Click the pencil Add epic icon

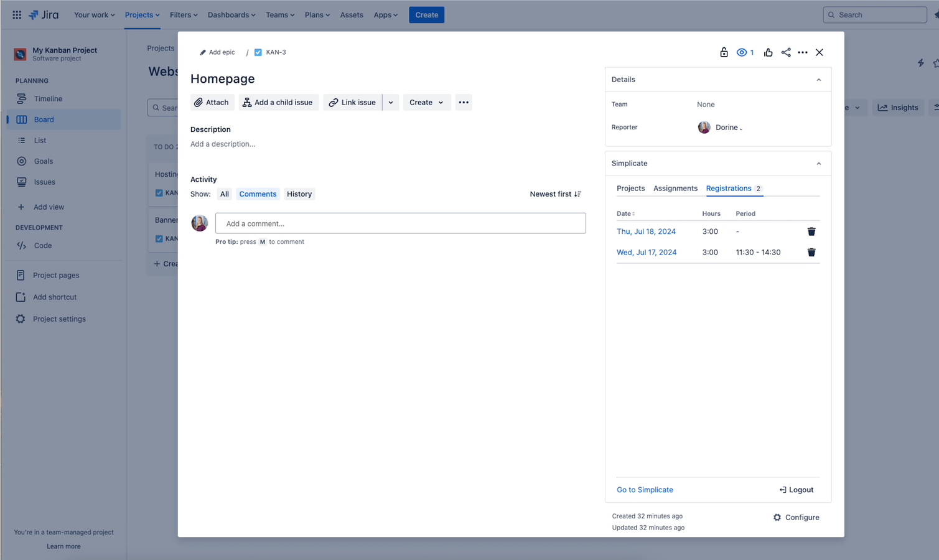click(x=202, y=52)
